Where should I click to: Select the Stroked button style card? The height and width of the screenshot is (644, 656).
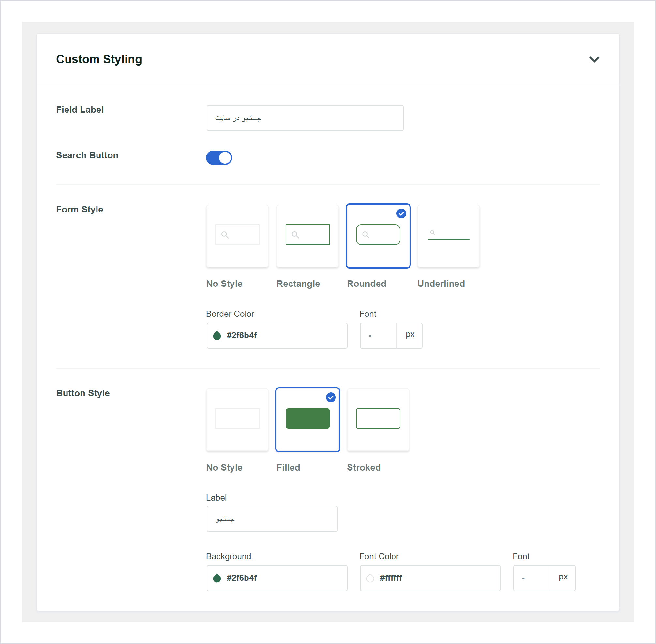378,420
